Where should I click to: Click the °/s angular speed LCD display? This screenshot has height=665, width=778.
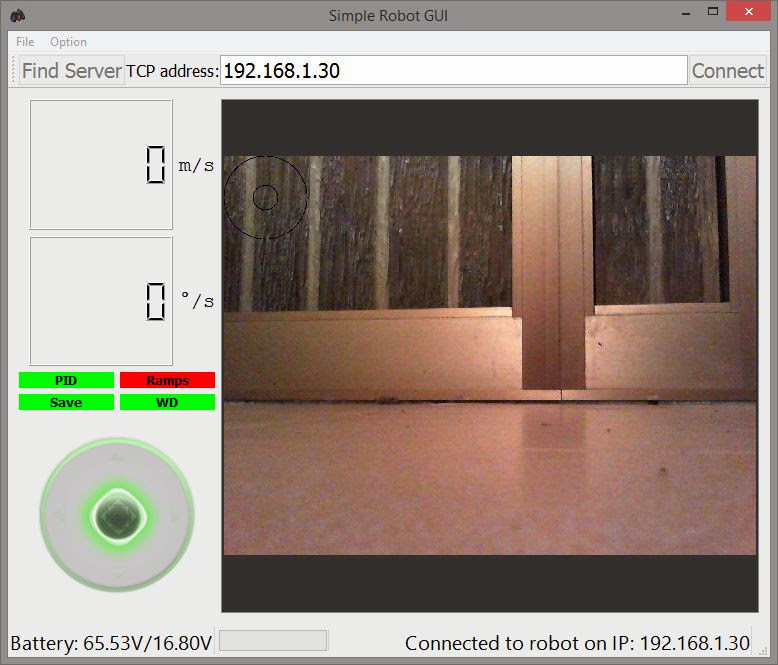tap(101, 301)
